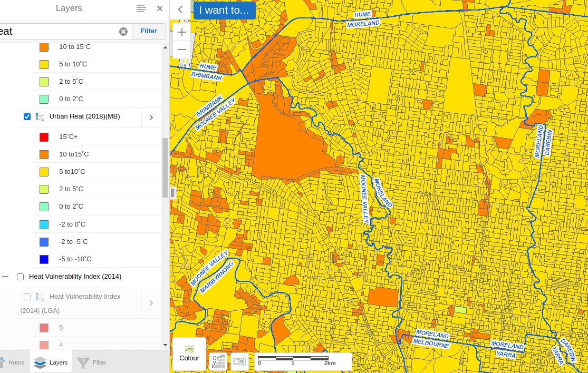Viewport: 588px width, 373px height.
Task: Open the Layers panel actions menu
Action: pos(141,8)
